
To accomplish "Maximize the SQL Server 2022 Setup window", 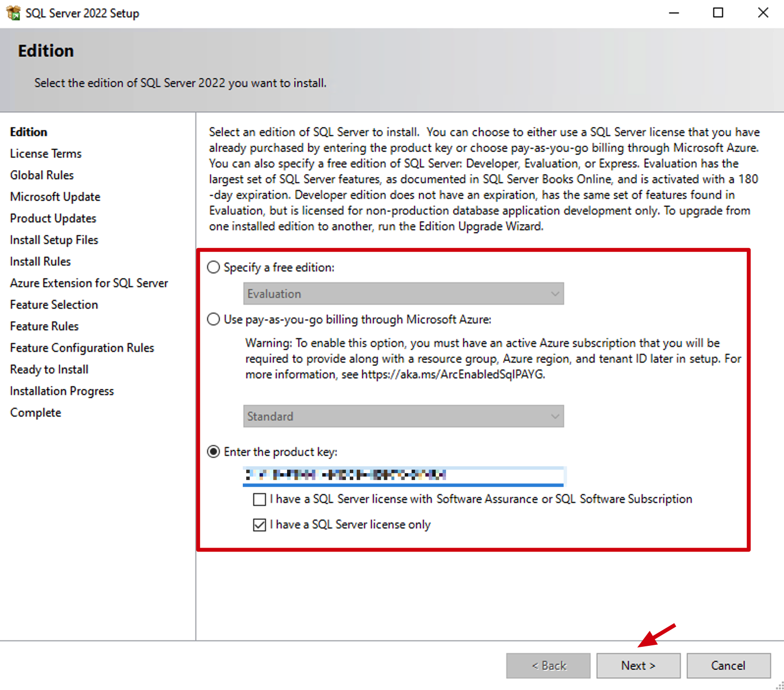I will [718, 13].
